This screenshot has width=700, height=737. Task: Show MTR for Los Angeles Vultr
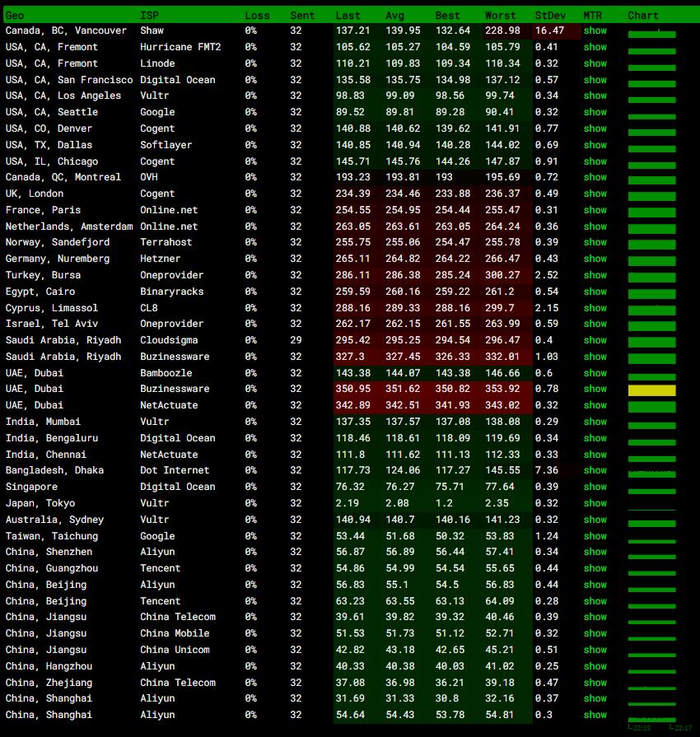click(595, 96)
